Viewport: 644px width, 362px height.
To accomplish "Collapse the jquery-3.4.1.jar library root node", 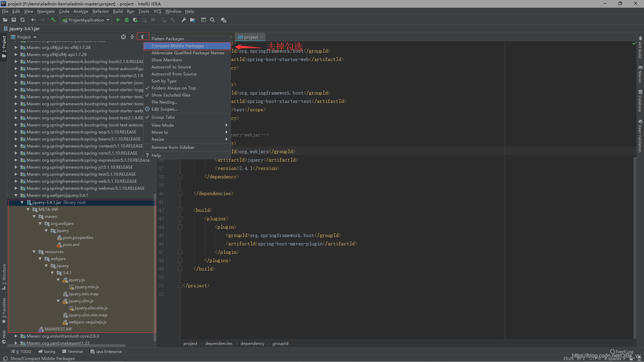I will [x=22, y=202].
